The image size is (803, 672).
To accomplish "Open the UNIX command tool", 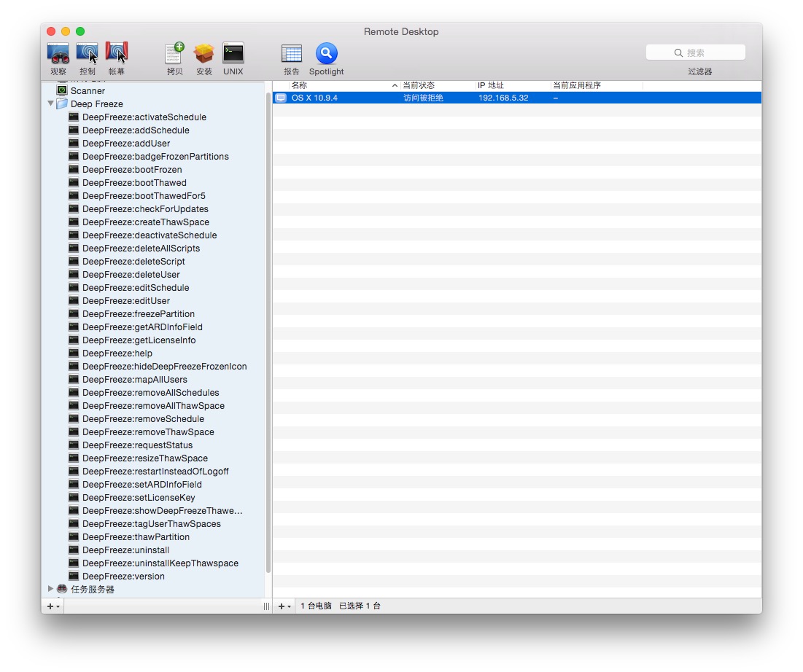I will click(x=233, y=54).
